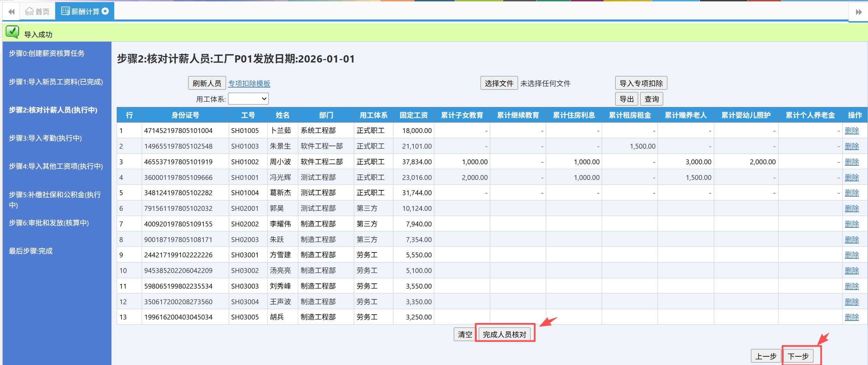This screenshot has width=868, height=365.
Task: Open 步骤4:导入其他工资项(执行中)
Action: click(x=56, y=166)
